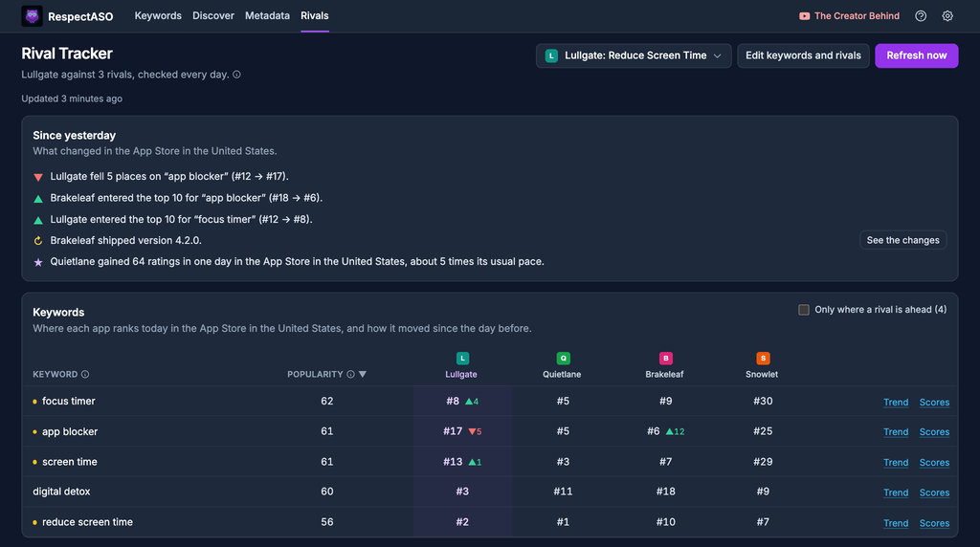Click the digital detox keyword

point(61,492)
